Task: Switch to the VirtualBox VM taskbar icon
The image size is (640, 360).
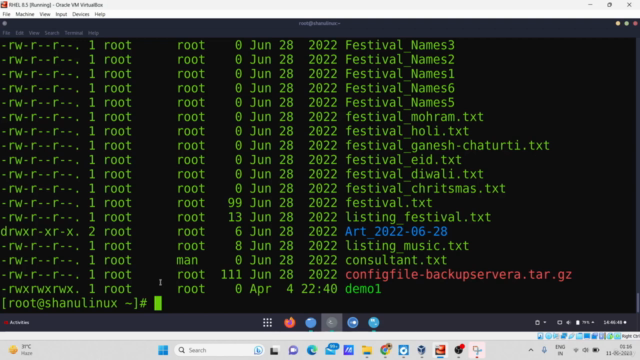Action: [x=440, y=350]
